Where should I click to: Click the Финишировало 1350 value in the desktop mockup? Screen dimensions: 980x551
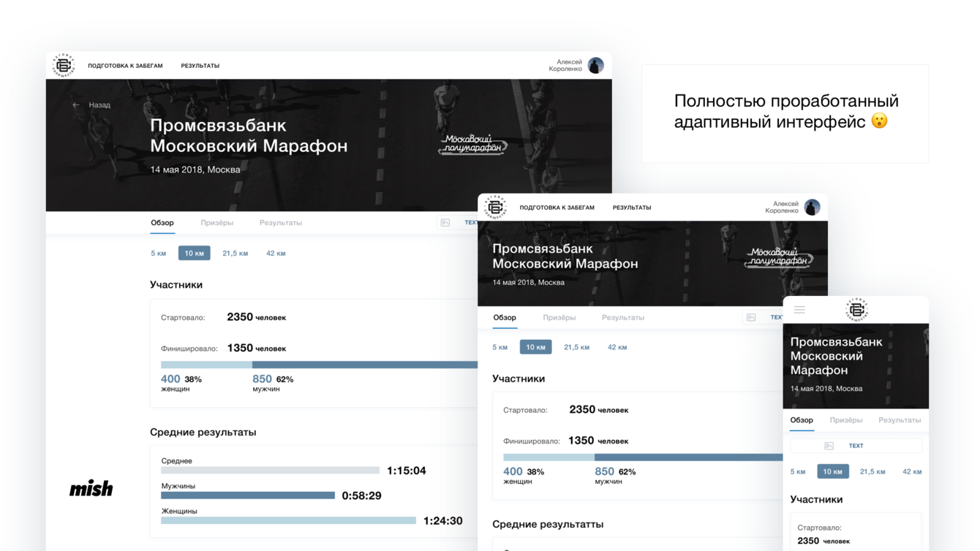coord(256,348)
